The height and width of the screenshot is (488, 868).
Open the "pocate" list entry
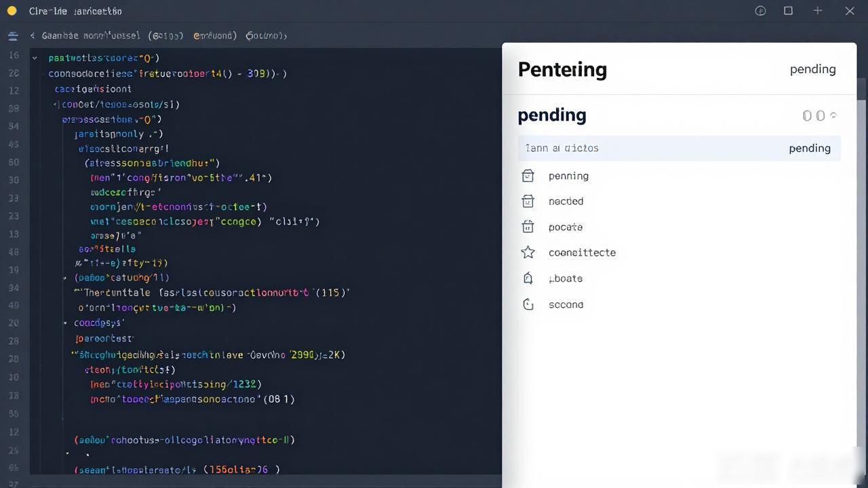(x=566, y=227)
